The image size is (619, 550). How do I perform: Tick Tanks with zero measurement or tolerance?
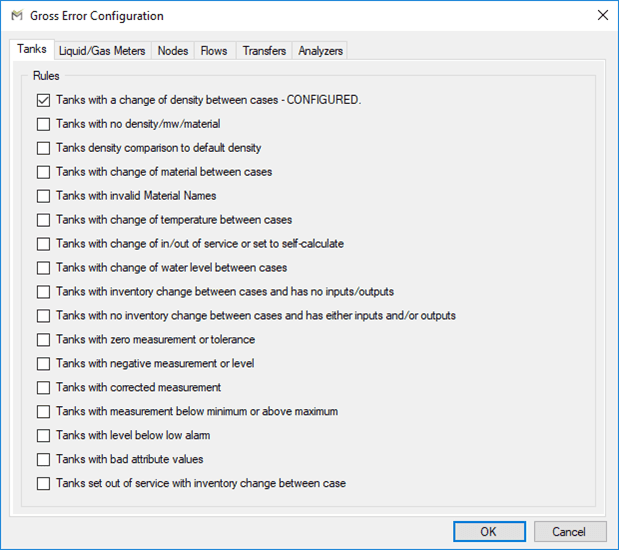[x=43, y=340]
